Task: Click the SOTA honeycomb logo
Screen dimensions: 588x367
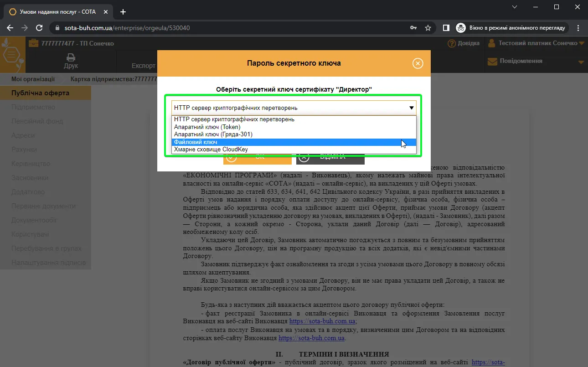Action: pyautogui.click(x=12, y=55)
